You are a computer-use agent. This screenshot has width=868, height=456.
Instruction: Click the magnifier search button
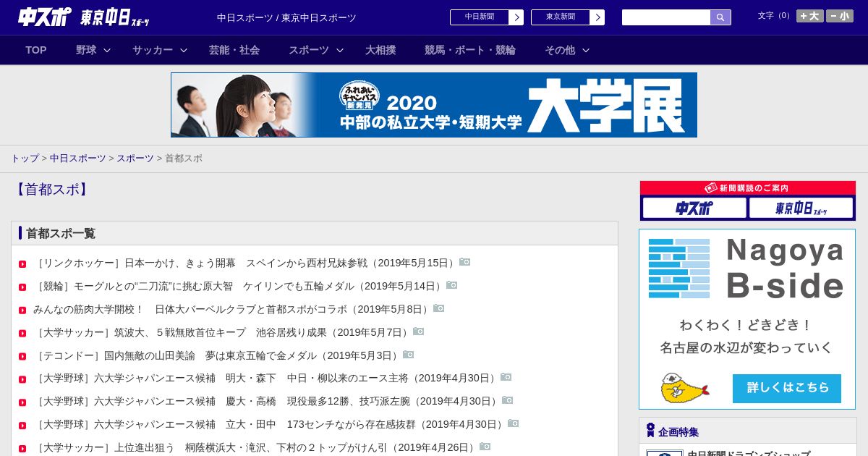(x=720, y=17)
